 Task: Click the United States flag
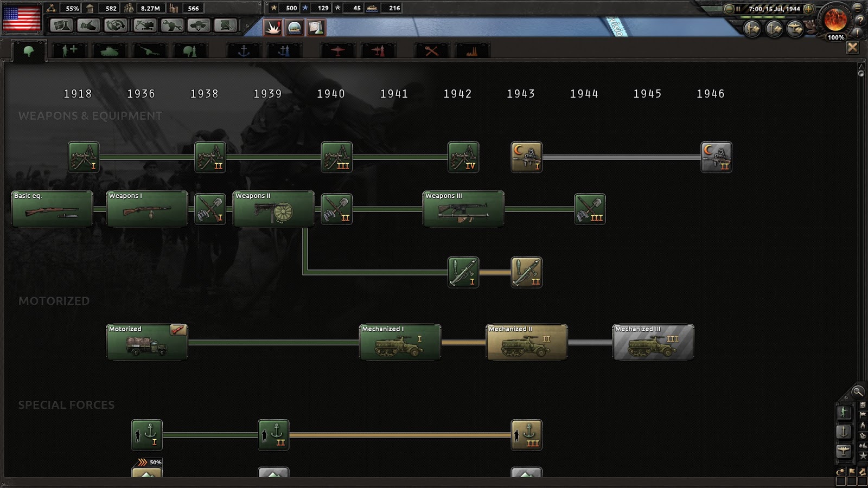click(x=22, y=18)
